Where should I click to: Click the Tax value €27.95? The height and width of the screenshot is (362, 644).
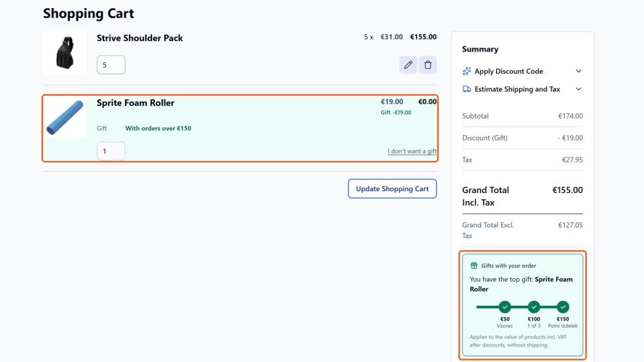click(572, 160)
